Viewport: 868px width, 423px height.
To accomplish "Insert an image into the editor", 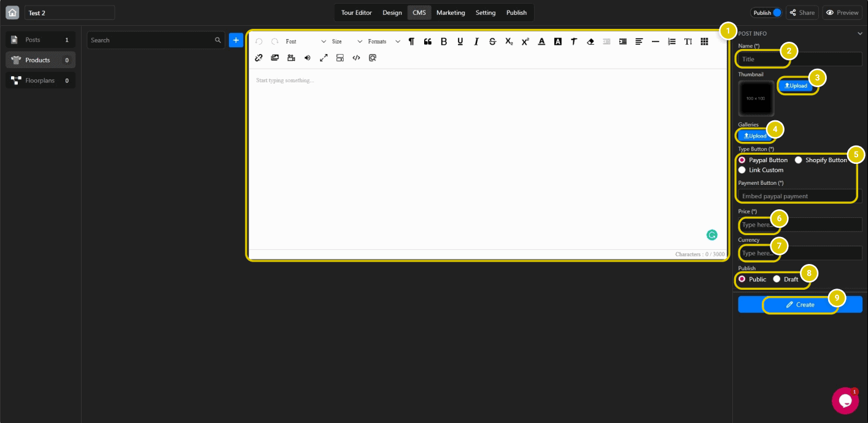I will (274, 57).
